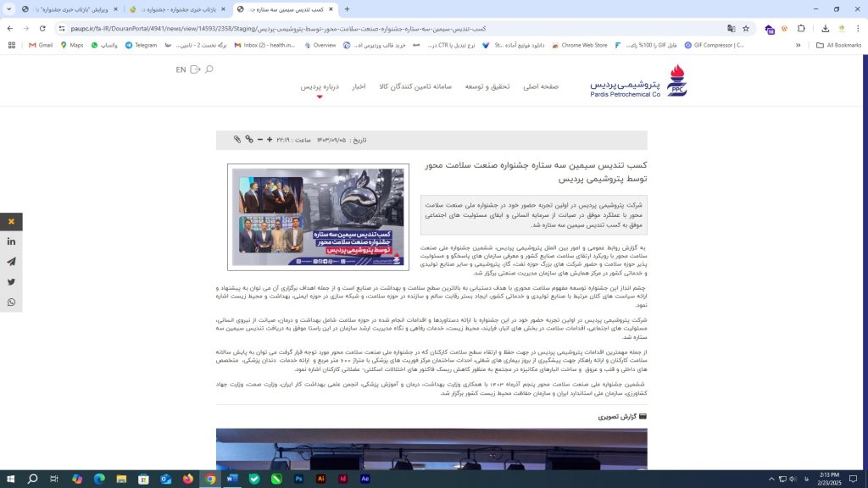Share article via Telegram sidebar icon
The width and height of the screenshot is (868, 488).
point(11,262)
